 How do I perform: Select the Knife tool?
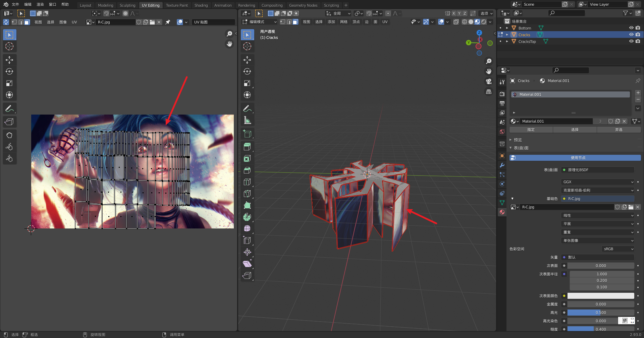[247, 194]
